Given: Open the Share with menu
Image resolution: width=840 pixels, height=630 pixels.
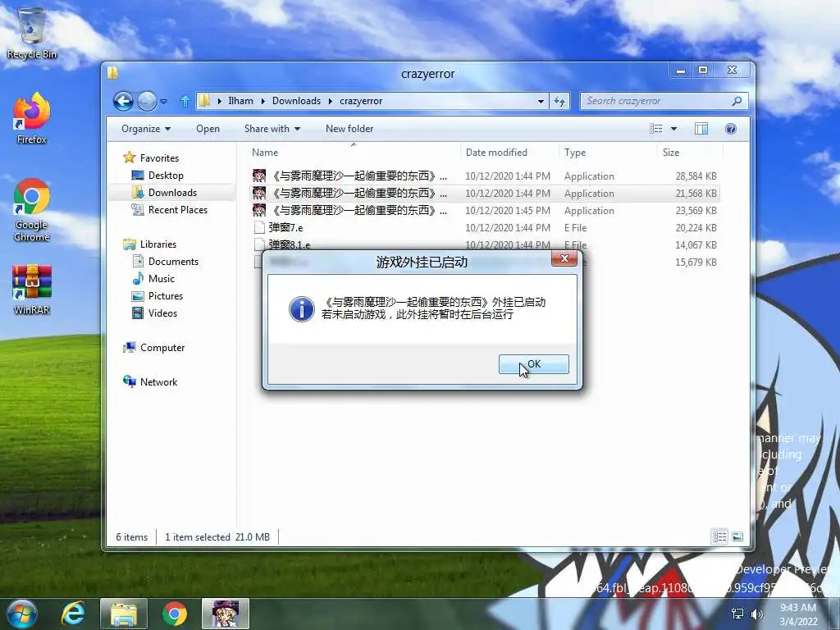Looking at the screenshot, I should pyautogui.click(x=272, y=129).
